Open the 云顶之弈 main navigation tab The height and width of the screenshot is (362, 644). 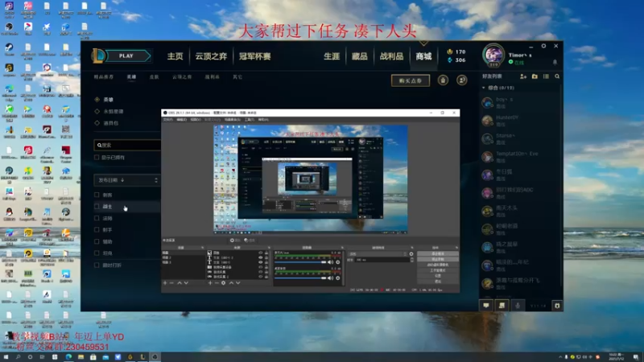click(x=211, y=56)
